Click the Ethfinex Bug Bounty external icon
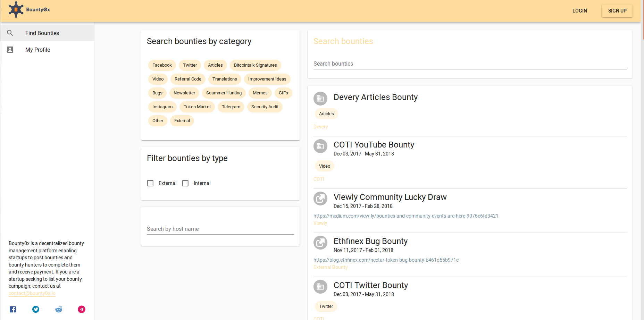Screen dimensions: 644x320 tap(320, 243)
